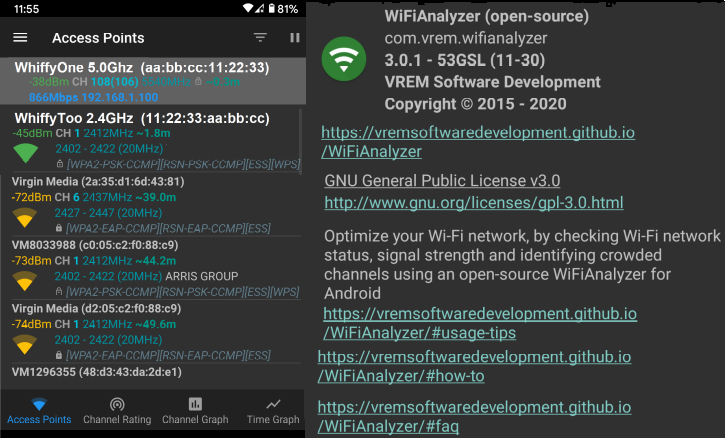Click the -72dBm signal level value
Screen dimensions: 725x438
point(31,197)
